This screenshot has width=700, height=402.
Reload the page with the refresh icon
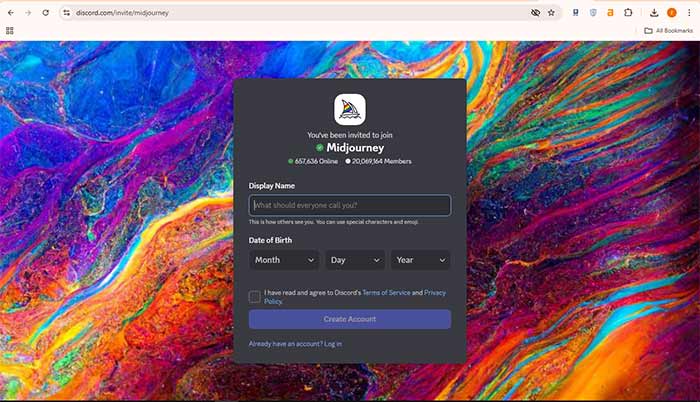(x=46, y=13)
